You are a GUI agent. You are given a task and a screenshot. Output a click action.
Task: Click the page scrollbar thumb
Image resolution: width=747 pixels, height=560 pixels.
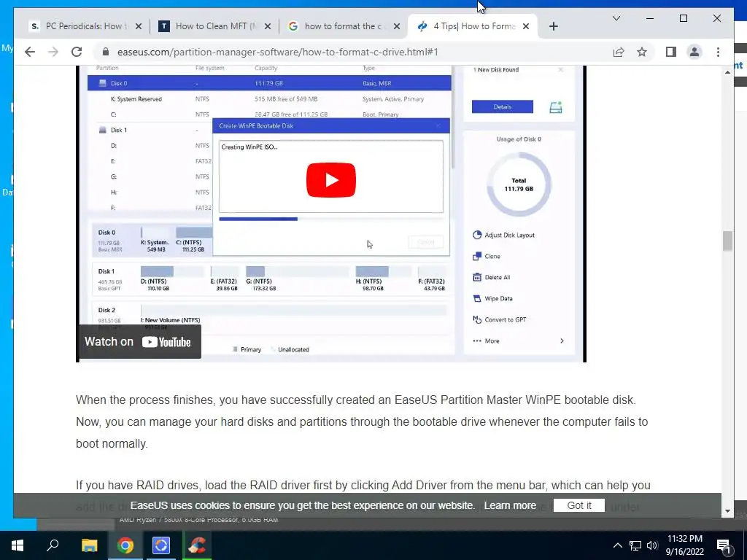(x=727, y=241)
